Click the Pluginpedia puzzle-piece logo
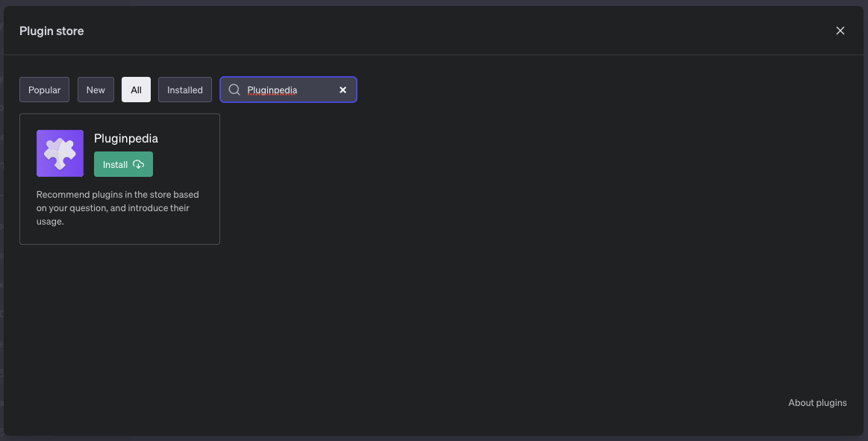Screen dimensions: 868x441 pyautogui.click(x=60, y=153)
